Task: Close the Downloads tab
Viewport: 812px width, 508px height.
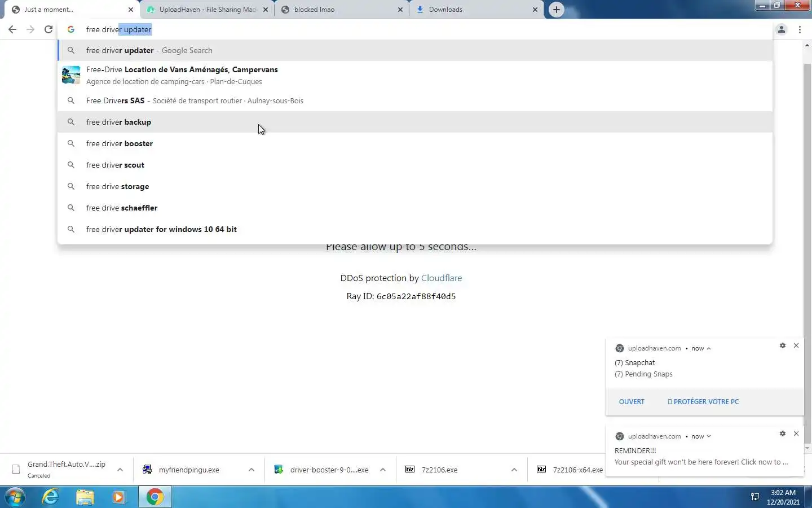Action: pyautogui.click(x=535, y=10)
